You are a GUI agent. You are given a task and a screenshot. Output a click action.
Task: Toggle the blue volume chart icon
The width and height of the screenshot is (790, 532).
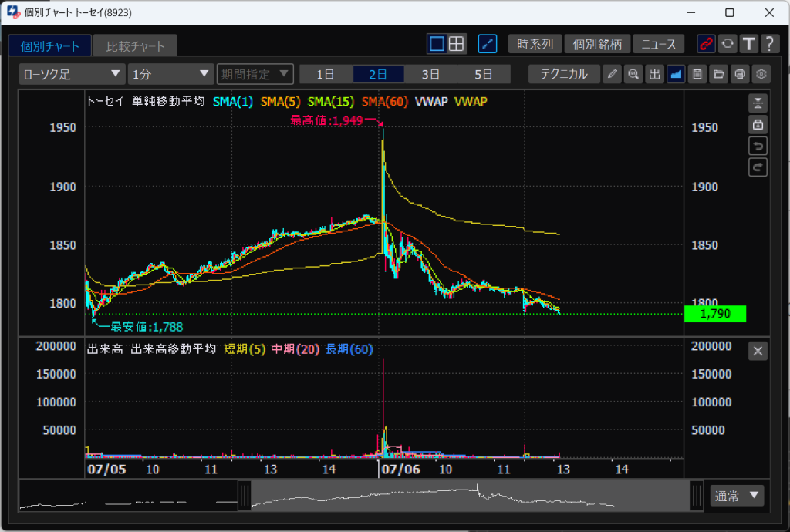676,74
